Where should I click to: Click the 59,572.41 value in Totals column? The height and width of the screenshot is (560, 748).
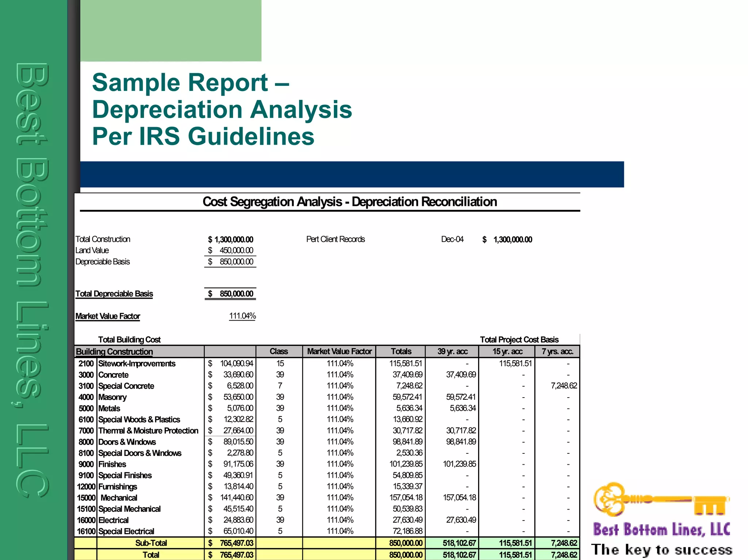pos(407,397)
